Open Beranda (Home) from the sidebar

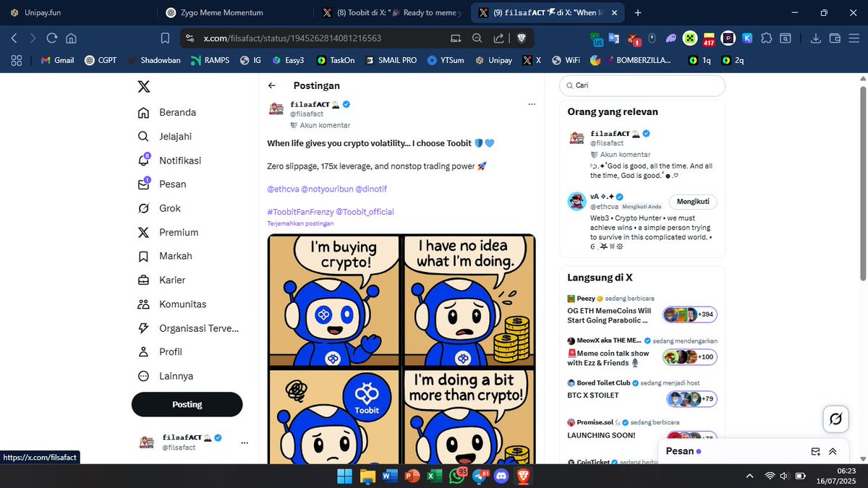click(168, 113)
